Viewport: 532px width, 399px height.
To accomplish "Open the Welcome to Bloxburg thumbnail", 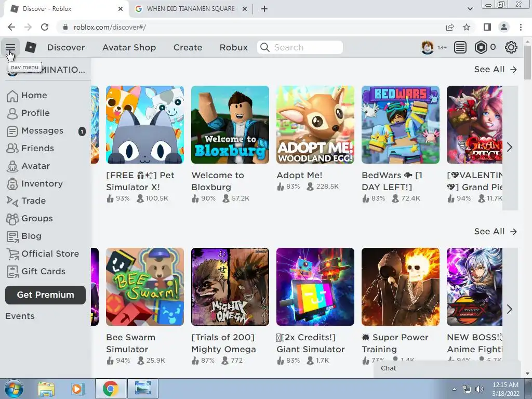I will pyautogui.click(x=230, y=125).
